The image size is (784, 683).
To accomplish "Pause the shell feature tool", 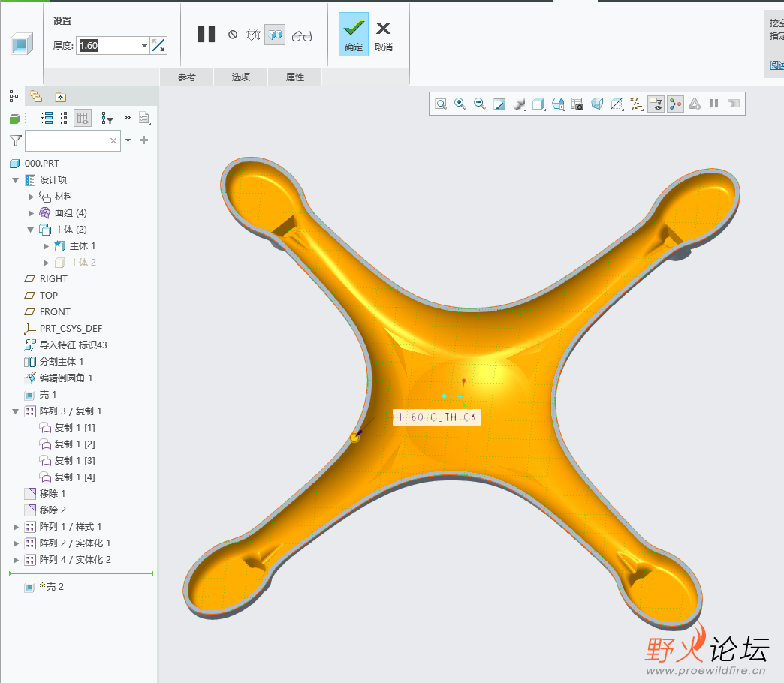I will click(207, 35).
